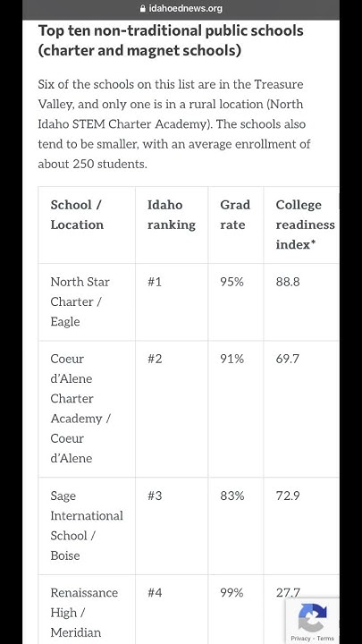Click the 72.9 college readiness value
362x644 pixels.
pyautogui.click(x=288, y=496)
